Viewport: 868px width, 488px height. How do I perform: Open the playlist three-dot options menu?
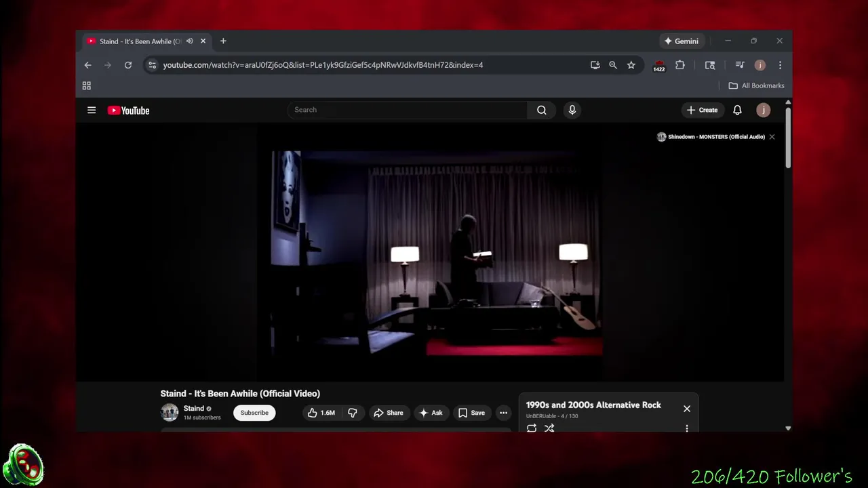click(x=687, y=428)
